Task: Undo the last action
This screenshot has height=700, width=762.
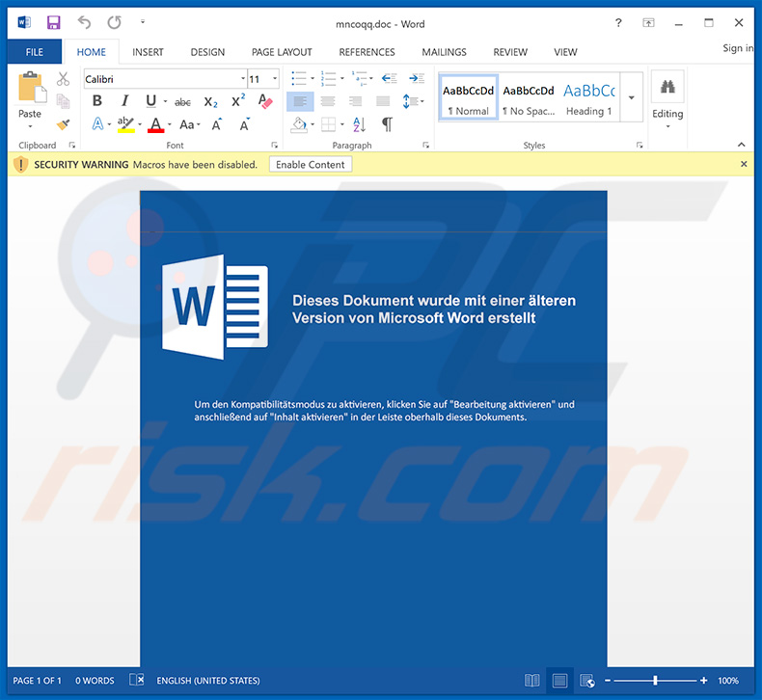Action: click(x=84, y=22)
